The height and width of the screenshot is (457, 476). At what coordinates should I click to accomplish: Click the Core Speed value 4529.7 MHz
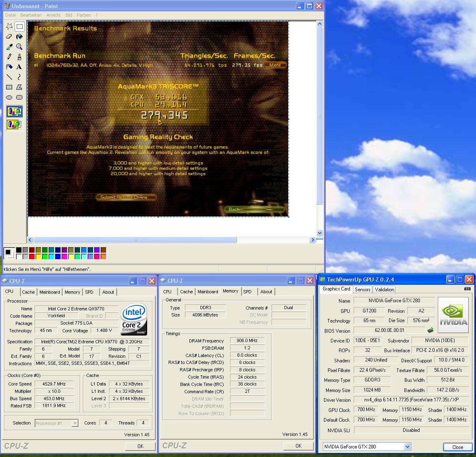[54, 384]
